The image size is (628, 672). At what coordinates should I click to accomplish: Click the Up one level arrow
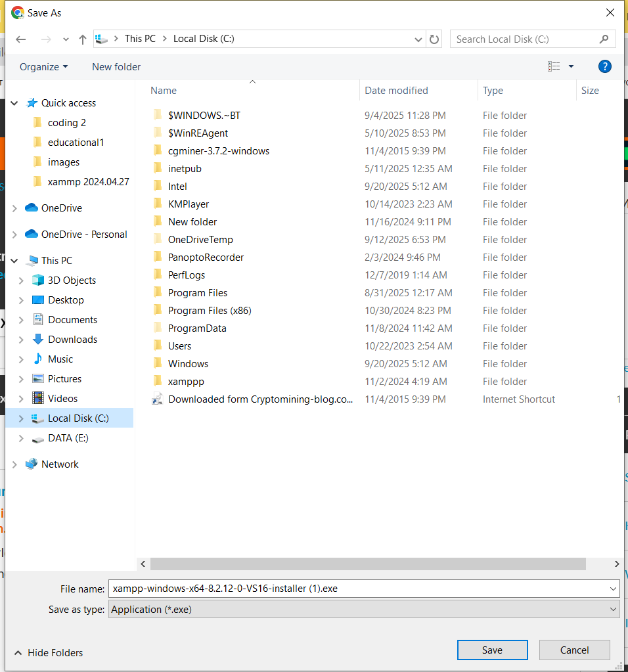click(83, 39)
